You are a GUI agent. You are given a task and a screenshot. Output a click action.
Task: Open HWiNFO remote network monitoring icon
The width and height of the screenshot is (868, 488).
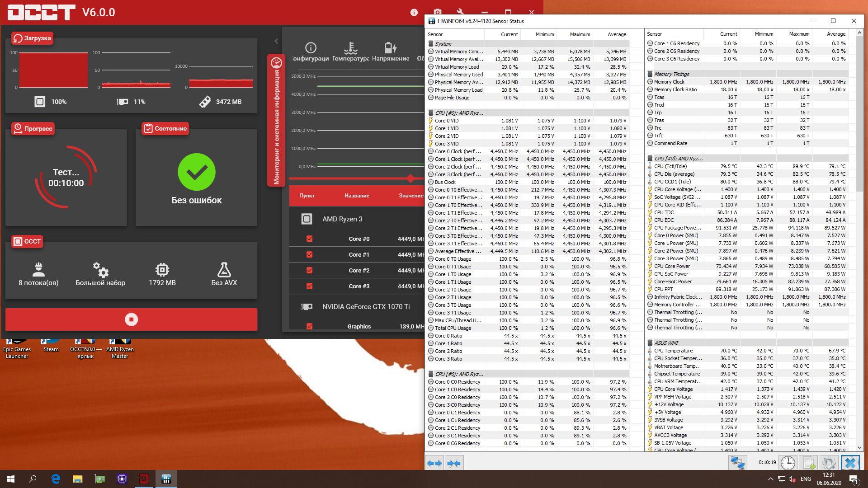pos(737,463)
